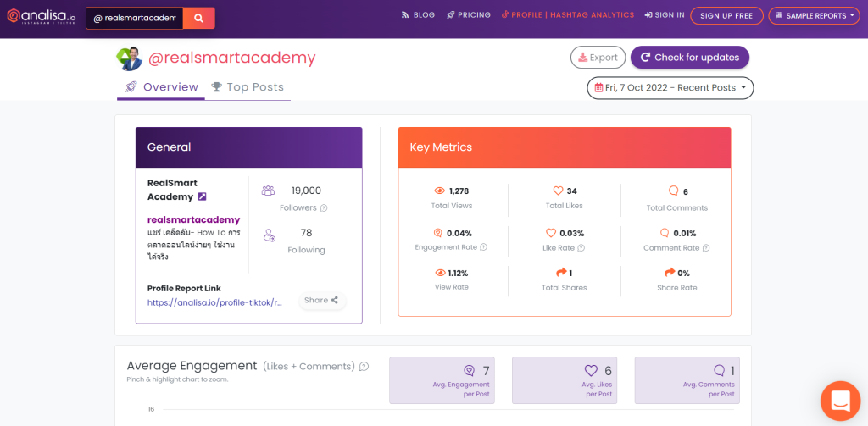Expand the Fri, 7 Oct 2022 date dropdown
The height and width of the screenshot is (426, 868).
(x=670, y=88)
